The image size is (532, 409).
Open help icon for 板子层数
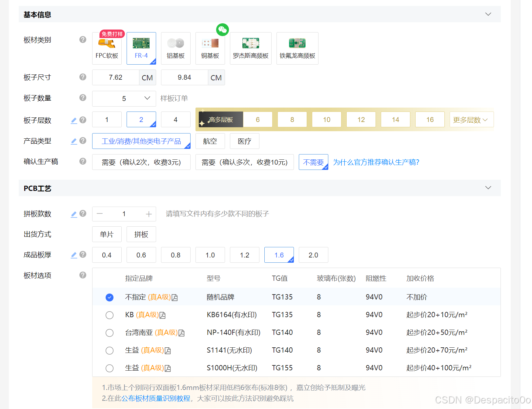[83, 120]
